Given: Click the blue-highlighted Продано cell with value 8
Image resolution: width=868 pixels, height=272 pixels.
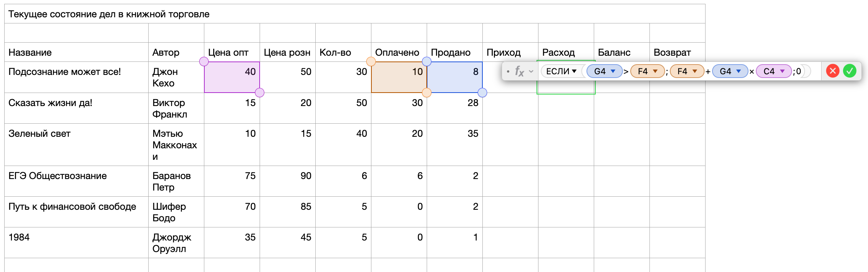Looking at the screenshot, I should tap(454, 77).
